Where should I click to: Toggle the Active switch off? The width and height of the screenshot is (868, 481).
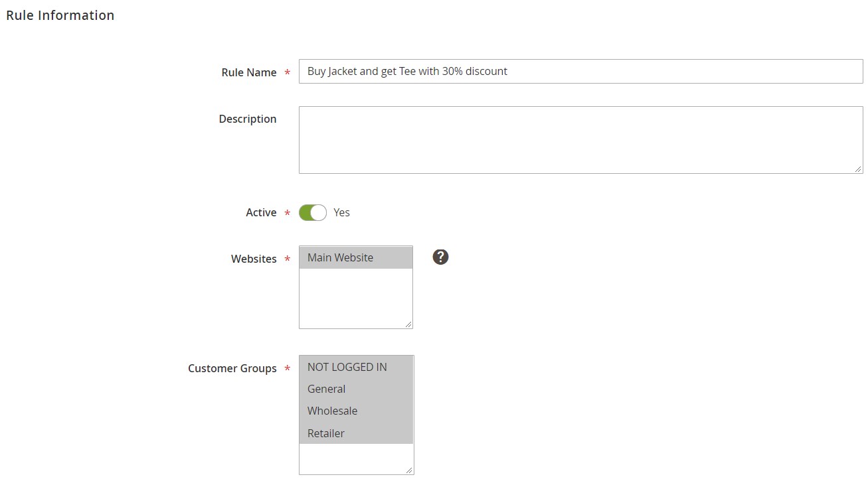(313, 212)
